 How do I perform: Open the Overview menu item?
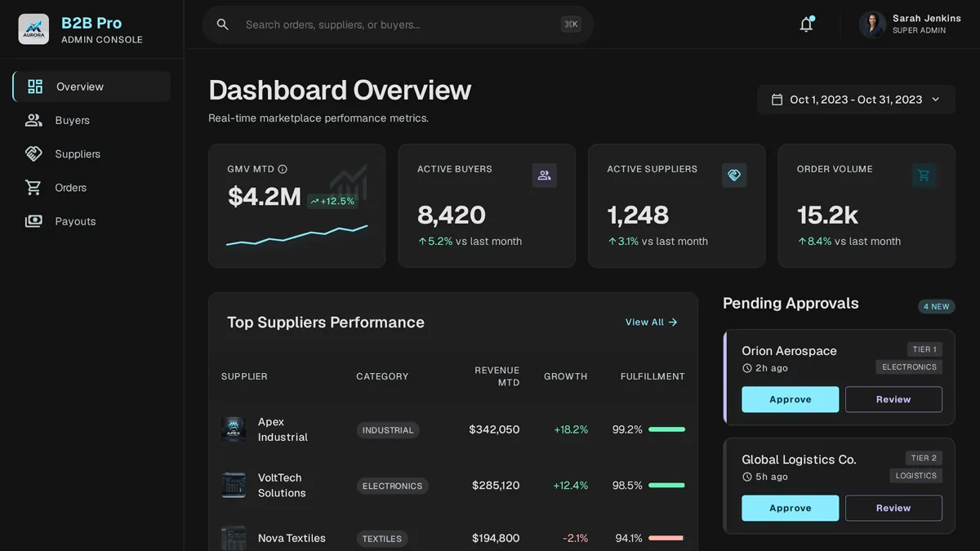click(x=91, y=87)
